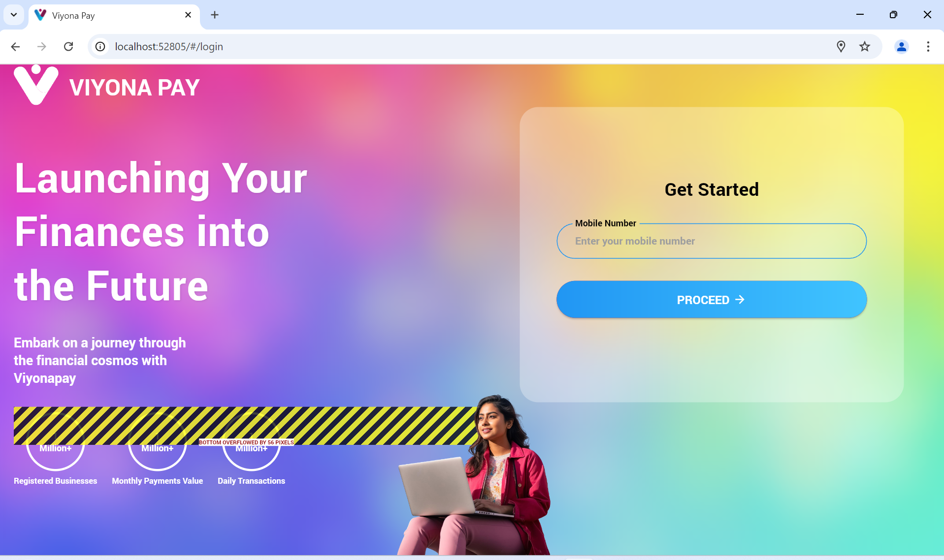Expand the tab search dropdown chevron

(14, 15)
